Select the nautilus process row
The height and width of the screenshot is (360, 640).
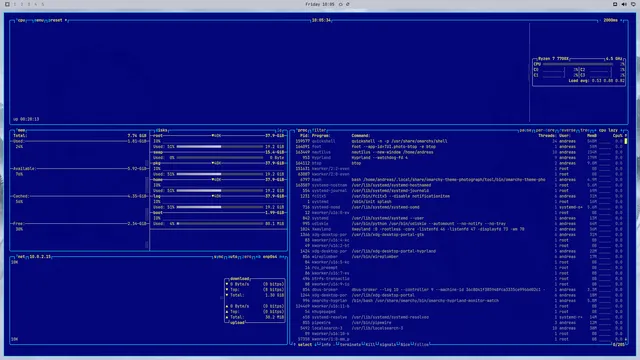coord(459,152)
